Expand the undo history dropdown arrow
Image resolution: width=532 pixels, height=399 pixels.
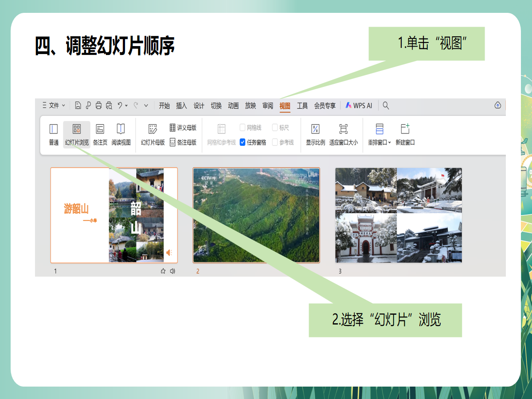click(x=126, y=106)
